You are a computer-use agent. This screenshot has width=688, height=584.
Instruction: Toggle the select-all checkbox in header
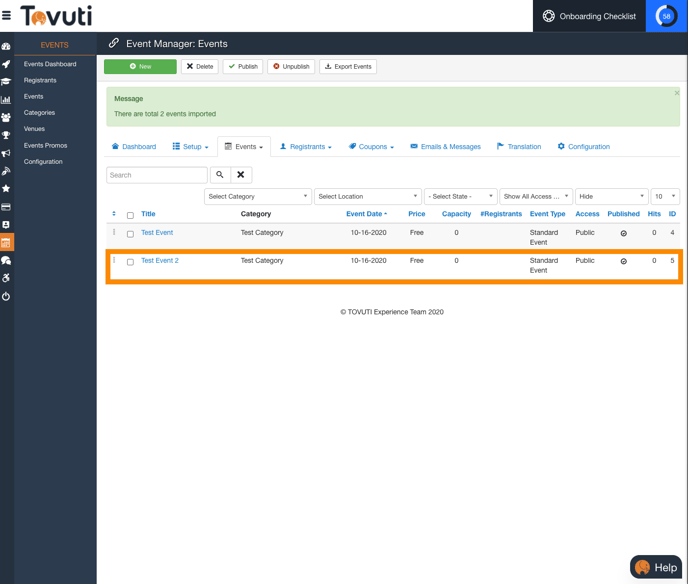[130, 215]
